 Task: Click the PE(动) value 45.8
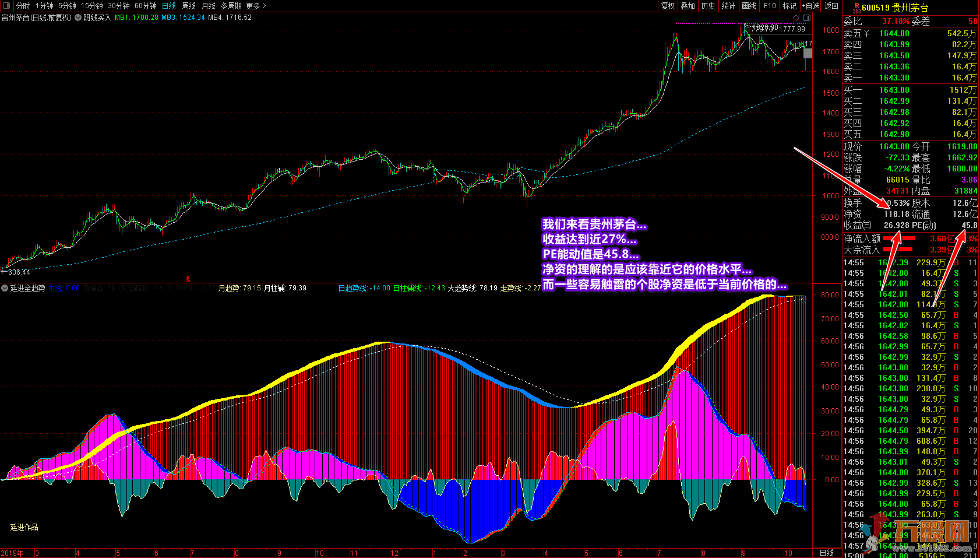point(970,225)
